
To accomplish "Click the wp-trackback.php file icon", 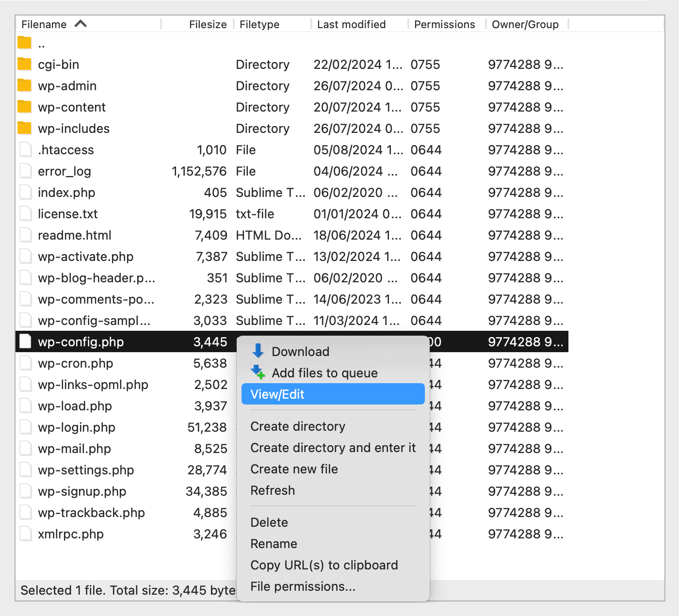I will [x=25, y=512].
